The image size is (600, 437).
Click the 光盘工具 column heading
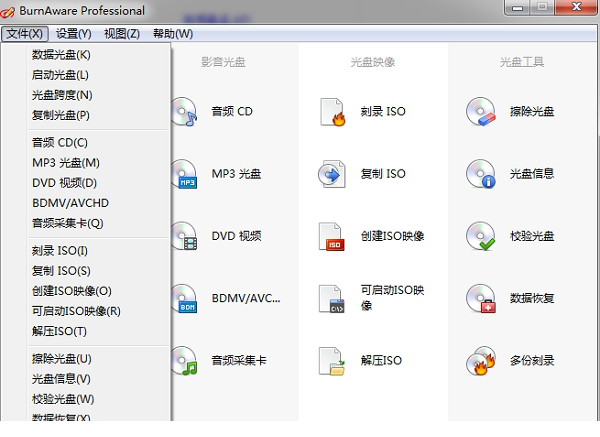click(x=522, y=62)
